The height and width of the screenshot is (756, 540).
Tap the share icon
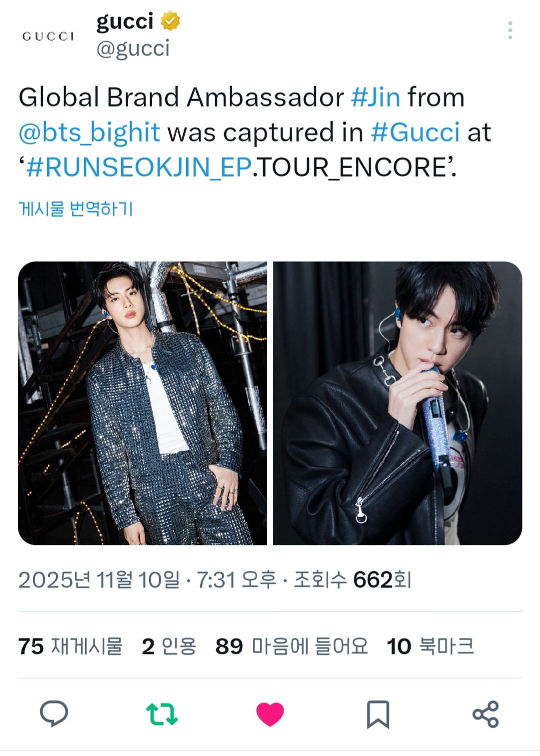[x=485, y=714]
